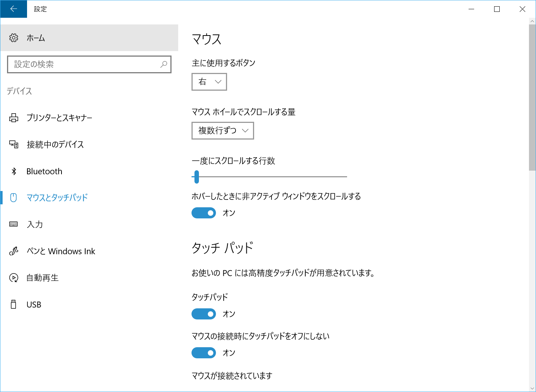The width and height of the screenshot is (536, 392).
Task: Toggle keeping touchpad on when mouse connected
Action: pos(204,352)
